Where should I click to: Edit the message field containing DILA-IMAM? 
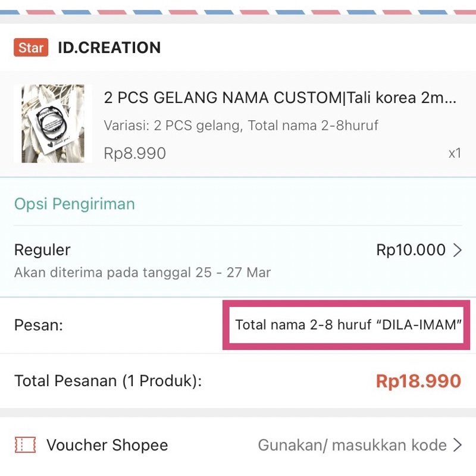[349, 325]
